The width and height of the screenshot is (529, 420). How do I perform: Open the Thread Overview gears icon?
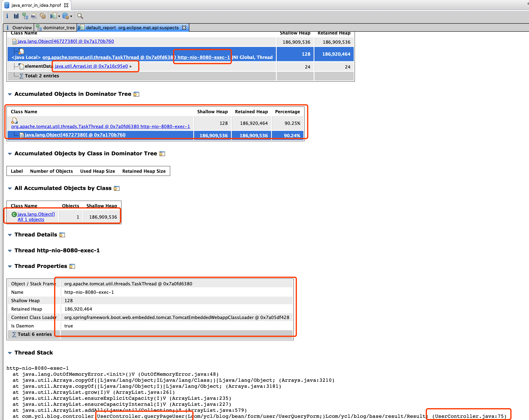(43, 16)
